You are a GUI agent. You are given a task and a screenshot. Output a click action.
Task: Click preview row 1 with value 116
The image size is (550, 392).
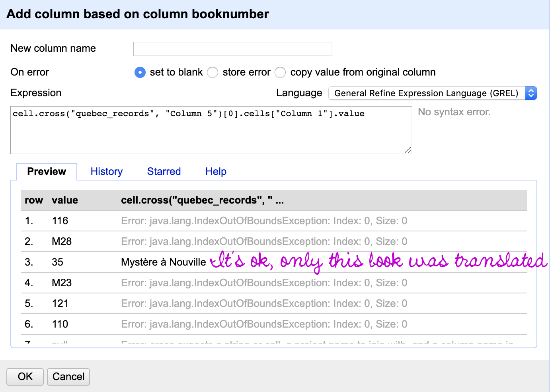tap(60, 221)
